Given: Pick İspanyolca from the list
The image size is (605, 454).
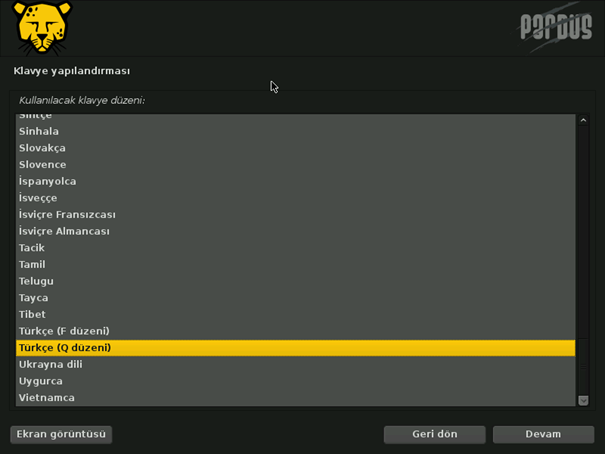Looking at the screenshot, I should 47,181.
